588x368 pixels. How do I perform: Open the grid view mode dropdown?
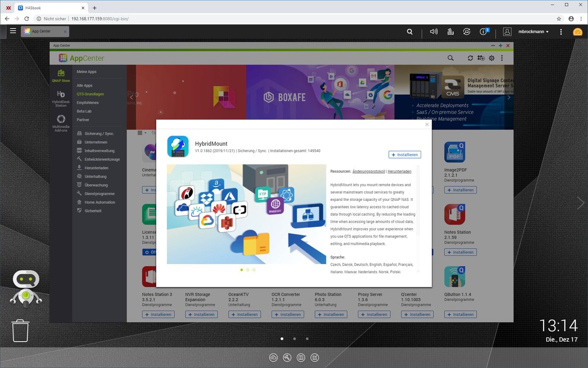click(x=142, y=133)
